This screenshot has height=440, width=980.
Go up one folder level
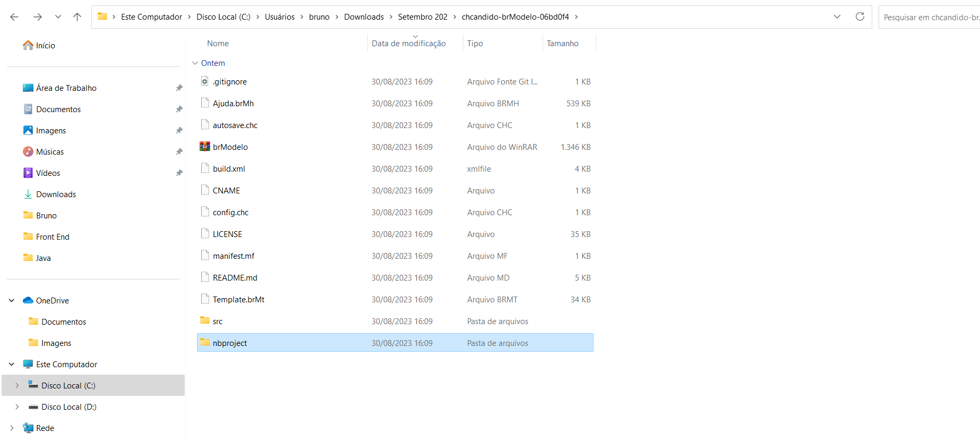[x=77, y=17]
